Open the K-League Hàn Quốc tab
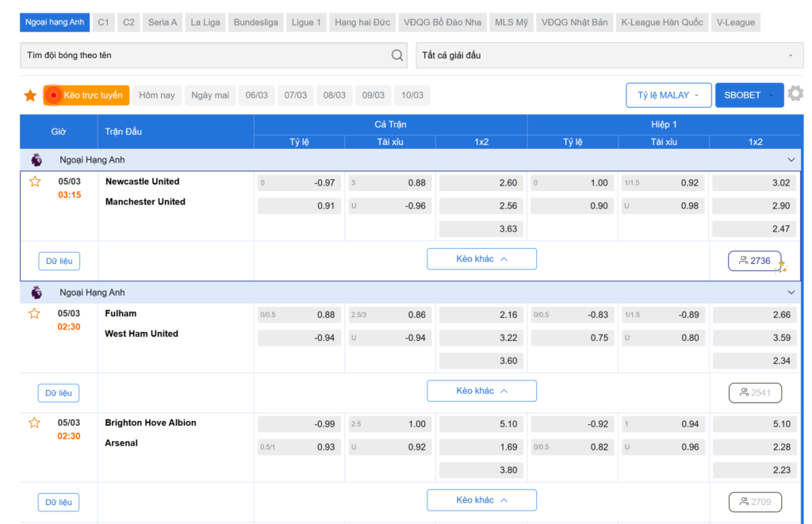This screenshot has width=812, height=524. [x=662, y=22]
